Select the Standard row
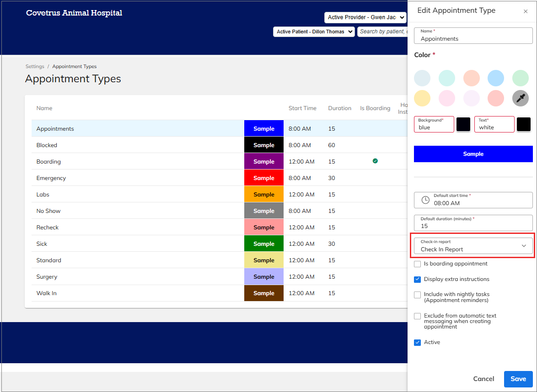The width and height of the screenshot is (537, 392). [x=220, y=260]
